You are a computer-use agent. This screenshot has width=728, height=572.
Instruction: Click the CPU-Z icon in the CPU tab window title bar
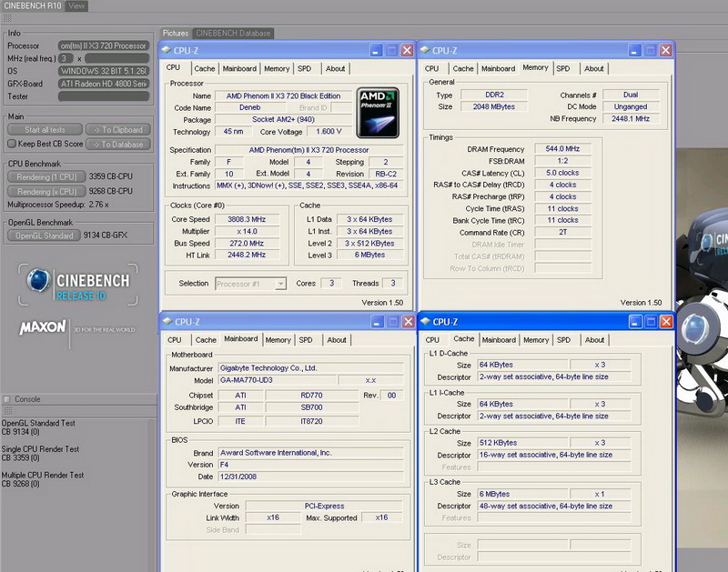coord(168,51)
